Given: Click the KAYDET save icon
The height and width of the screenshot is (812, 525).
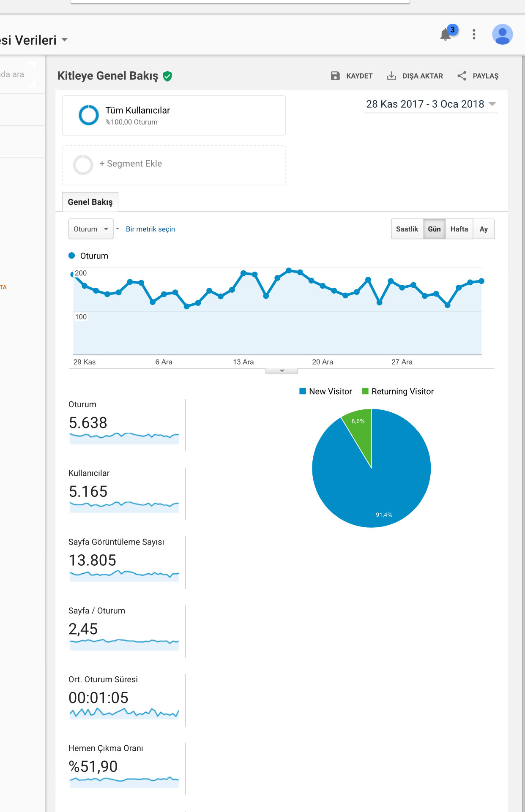Looking at the screenshot, I should coord(335,76).
